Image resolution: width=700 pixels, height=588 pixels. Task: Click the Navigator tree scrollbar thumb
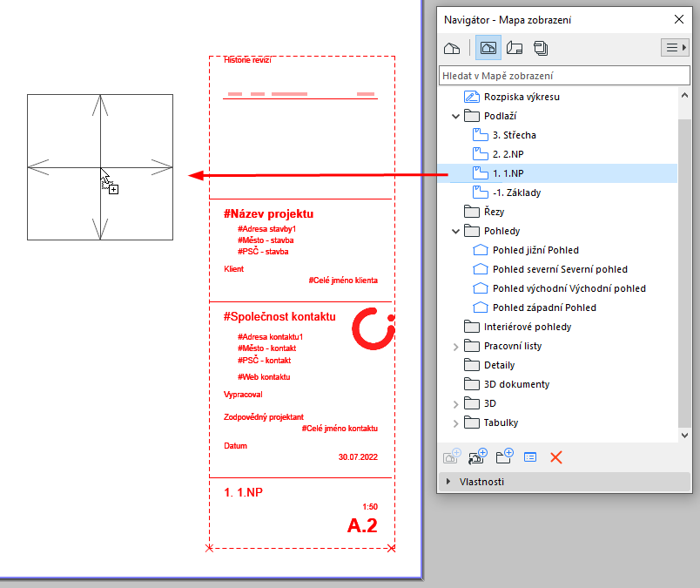click(x=684, y=273)
